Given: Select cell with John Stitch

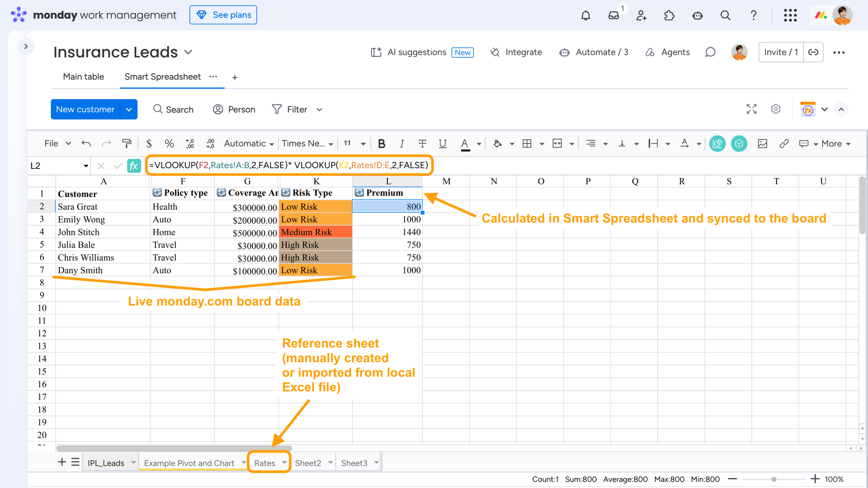Looking at the screenshot, I should 103,232.
